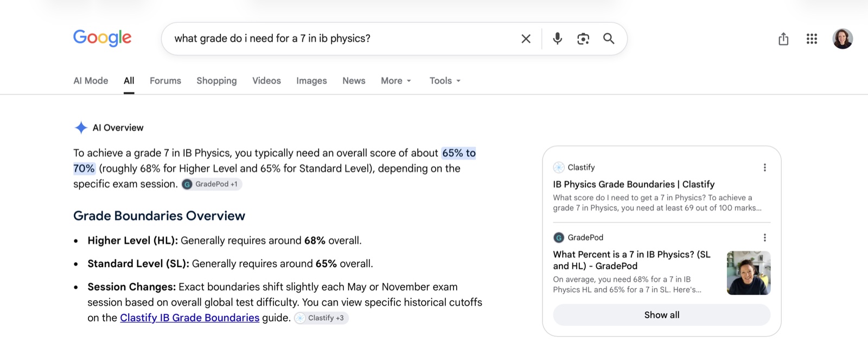Open the Clastify IB Grade Boundaries link
868x342 pixels.
point(190,318)
